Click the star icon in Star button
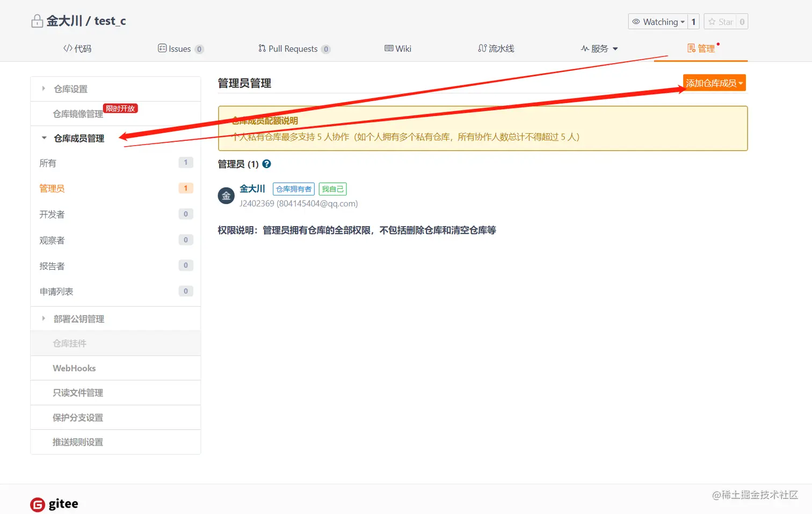This screenshot has height=514, width=812. (x=712, y=21)
